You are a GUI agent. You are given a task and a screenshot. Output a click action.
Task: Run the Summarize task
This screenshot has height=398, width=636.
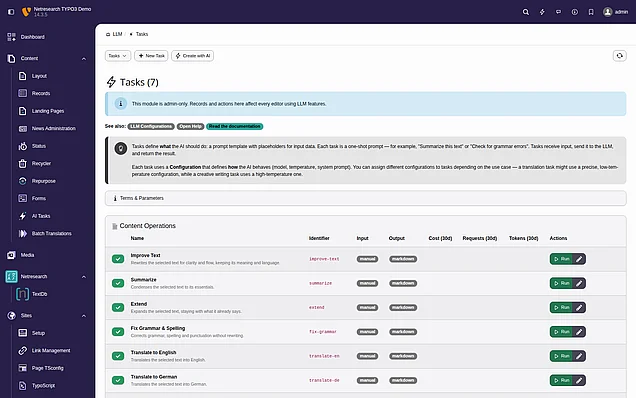[x=561, y=283]
